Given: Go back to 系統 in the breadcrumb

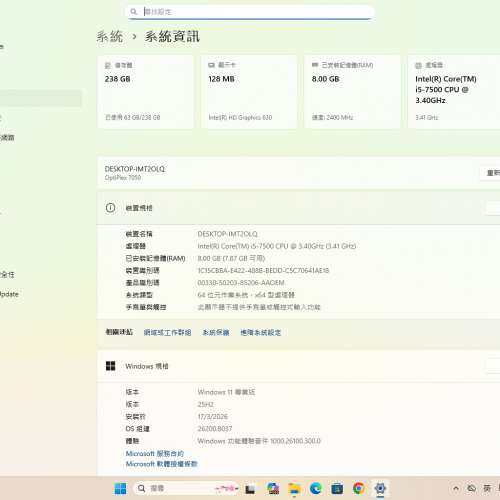Looking at the screenshot, I should (110, 36).
